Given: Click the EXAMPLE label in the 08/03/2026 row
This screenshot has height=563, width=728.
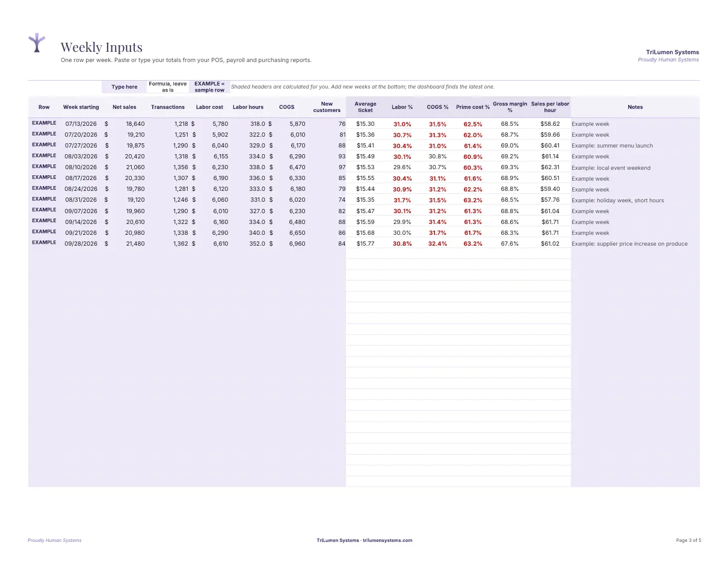Looking at the screenshot, I should pos(44,155).
